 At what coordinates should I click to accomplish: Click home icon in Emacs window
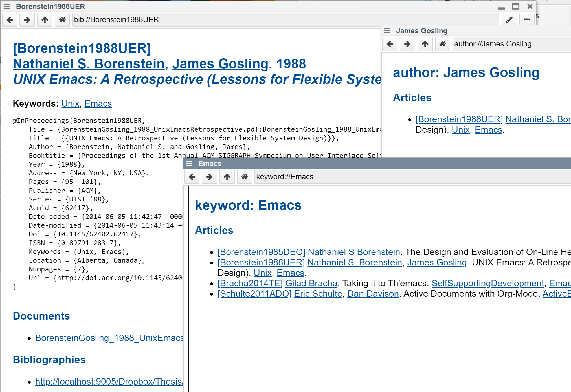pos(244,177)
